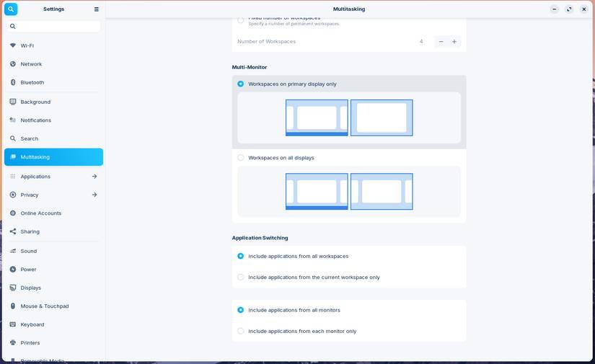Expand Privacy submenu arrow
Viewport: 595px width, 364px height.
(94, 195)
